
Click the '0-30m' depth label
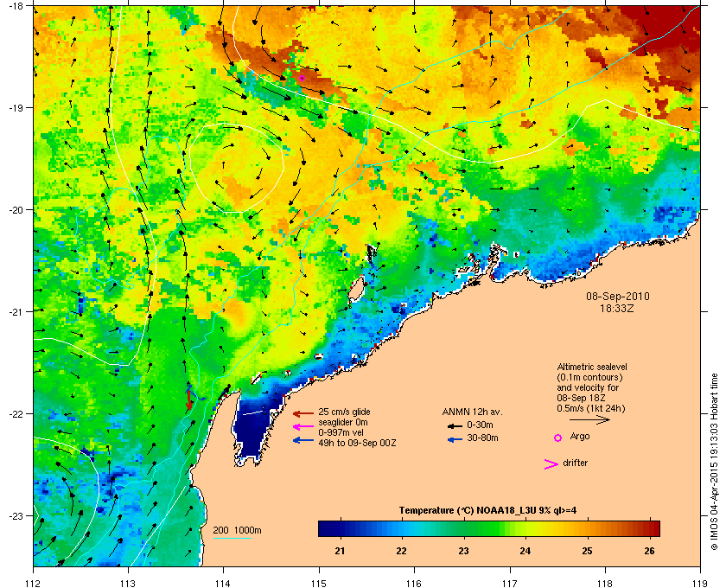click(480, 425)
